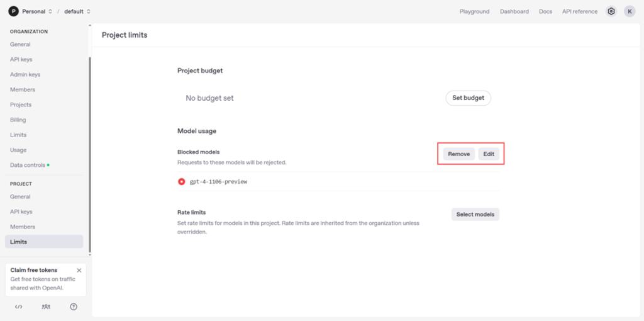Open the K user profile avatar

[x=630, y=11]
